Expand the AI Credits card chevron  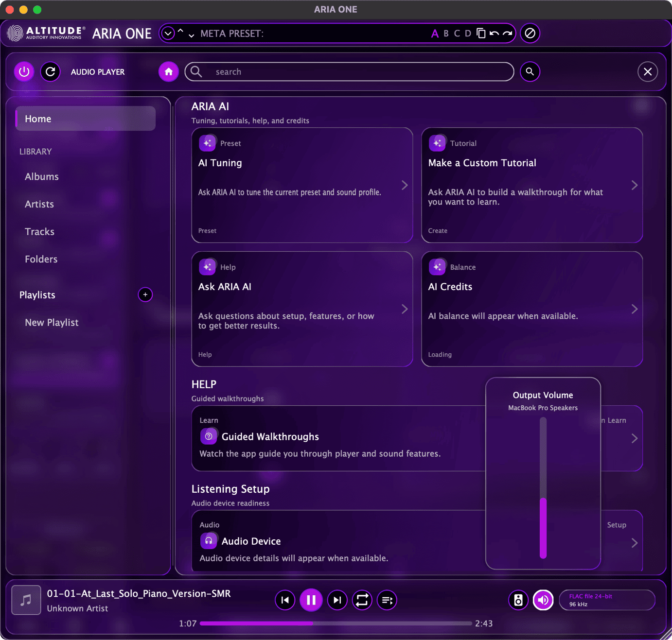pos(635,309)
